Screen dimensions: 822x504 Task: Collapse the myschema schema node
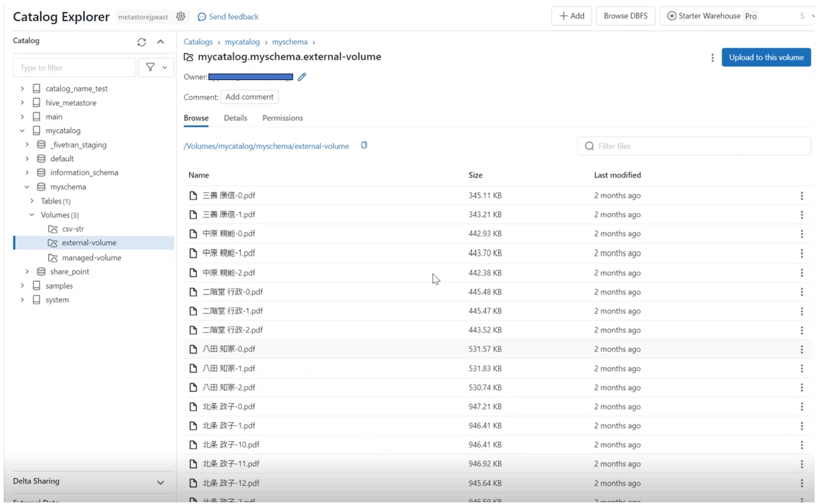27,187
